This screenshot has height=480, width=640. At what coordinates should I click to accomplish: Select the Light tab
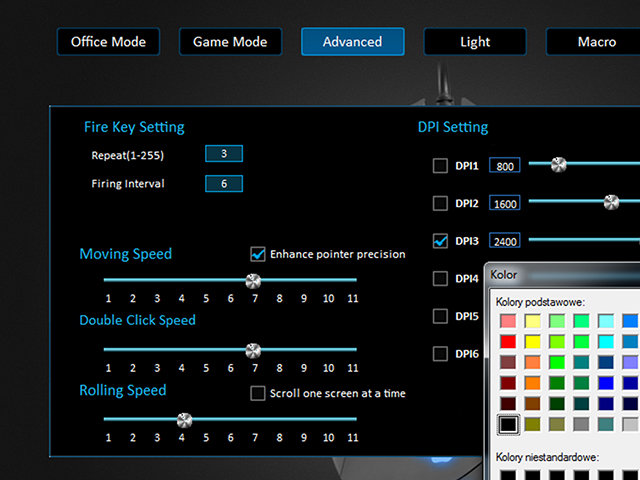click(475, 42)
